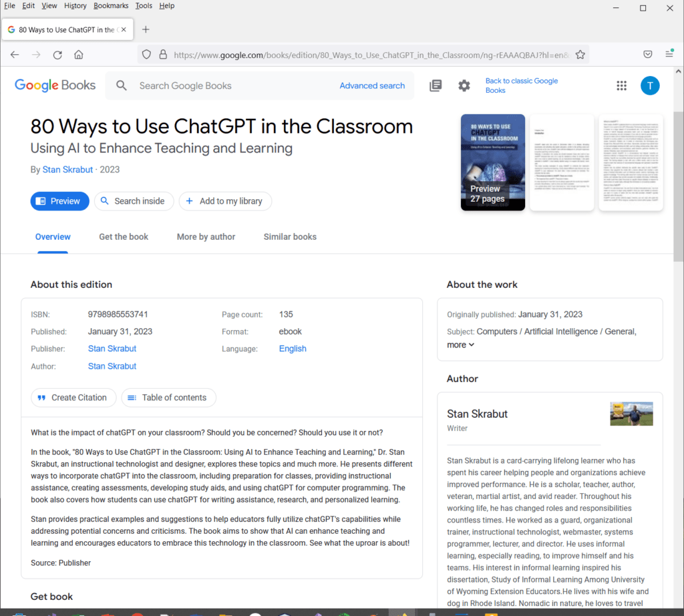Open the user account avatar

click(x=650, y=86)
